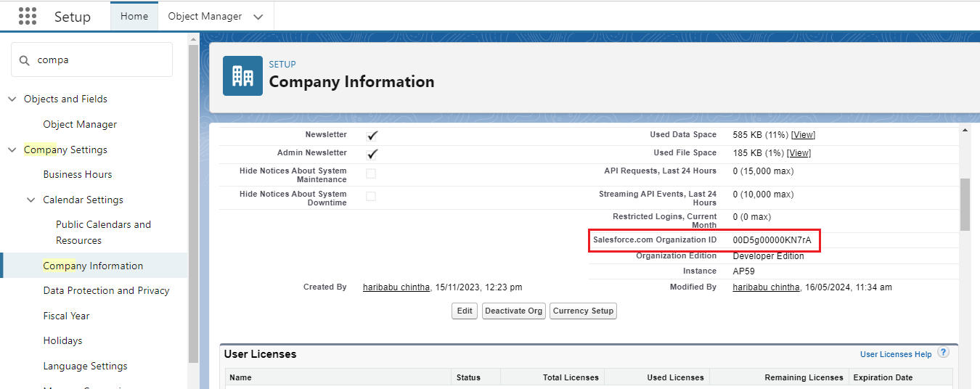
Task: Open the User Licenses Help link
Action: coord(896,354)
